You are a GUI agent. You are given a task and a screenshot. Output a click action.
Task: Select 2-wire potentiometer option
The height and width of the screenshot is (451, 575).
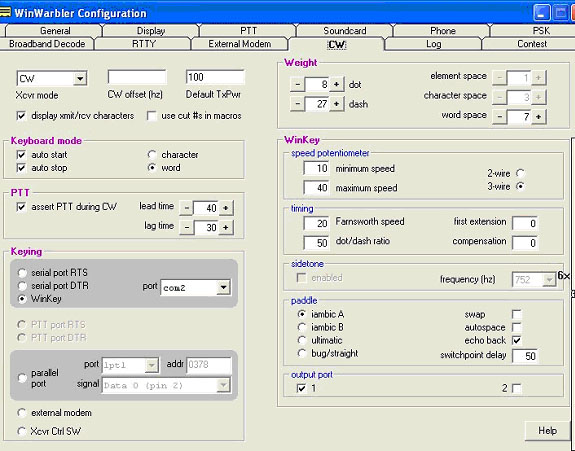pyautogui.click(x=520, y=173)
